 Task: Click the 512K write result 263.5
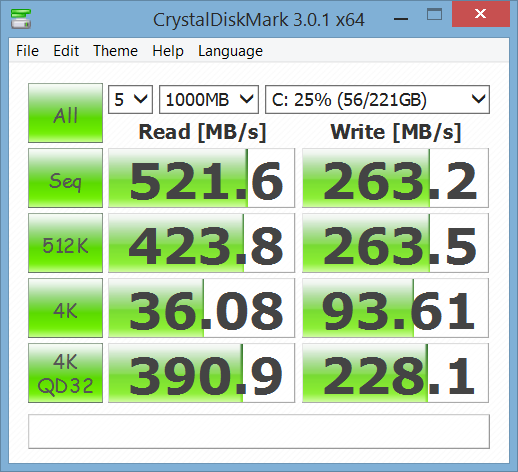point(395,243)
